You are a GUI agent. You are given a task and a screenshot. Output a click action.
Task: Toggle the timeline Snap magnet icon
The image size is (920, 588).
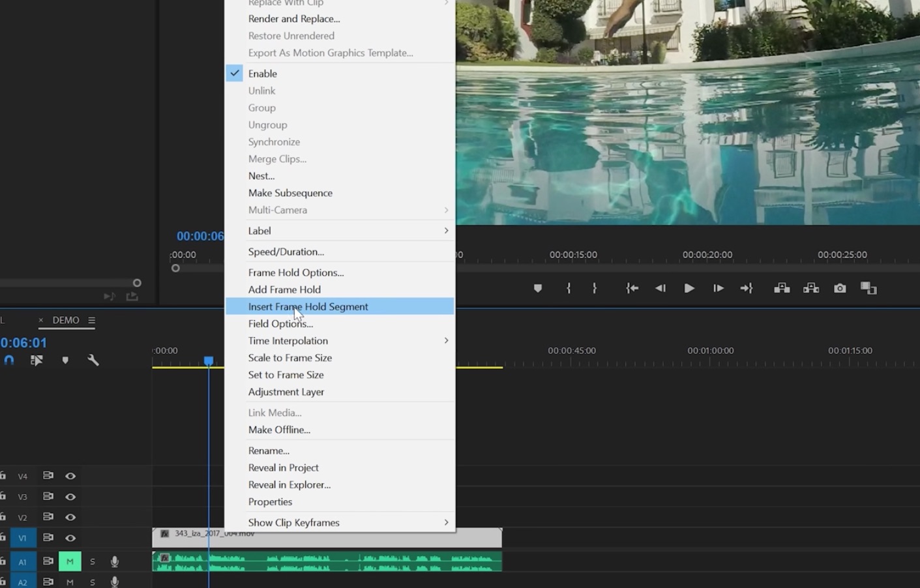[x=9, y=360]
